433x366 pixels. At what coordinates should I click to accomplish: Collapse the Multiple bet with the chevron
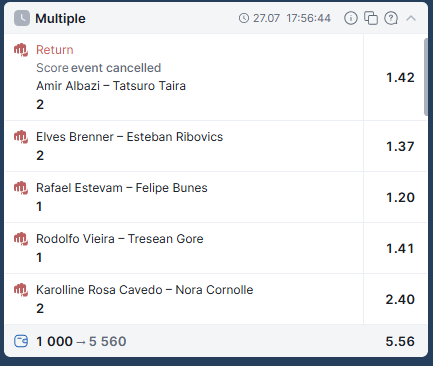[411, 18]
